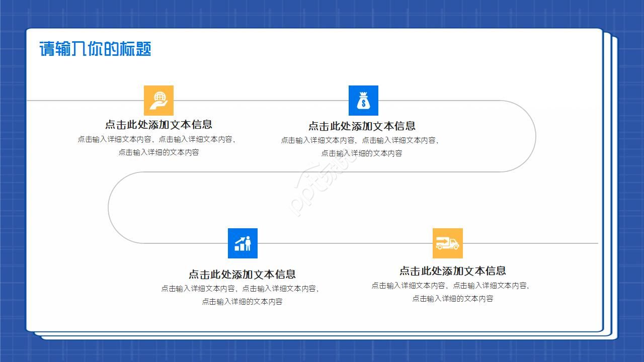Select the money bag icon on blue square
Screen dimensions: 644x362
tap(363, 100)
